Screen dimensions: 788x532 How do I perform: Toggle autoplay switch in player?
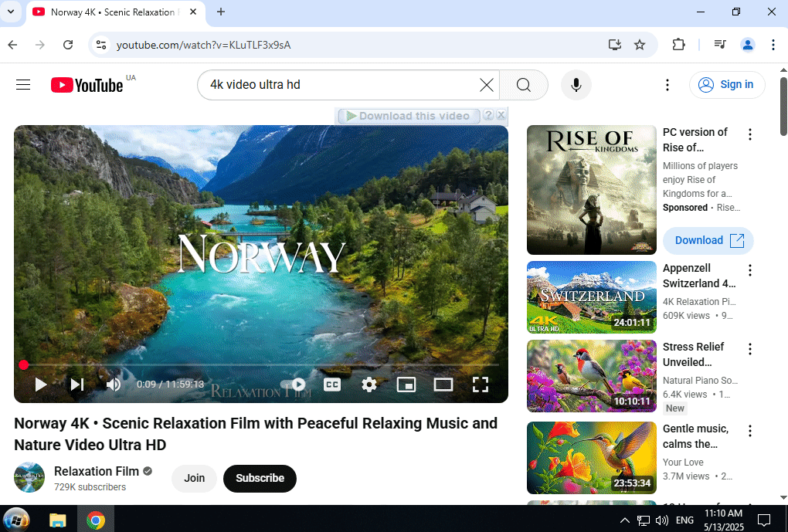click(294, 385)
